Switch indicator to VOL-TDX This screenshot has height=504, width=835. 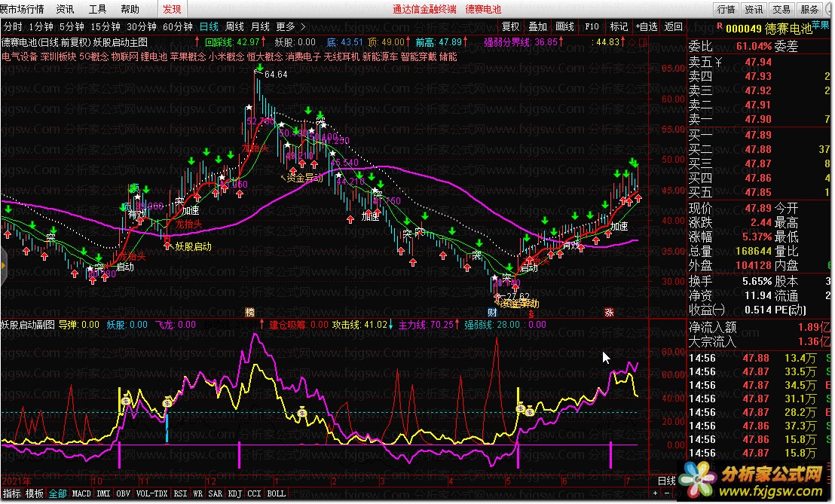(x=151, y=494)
